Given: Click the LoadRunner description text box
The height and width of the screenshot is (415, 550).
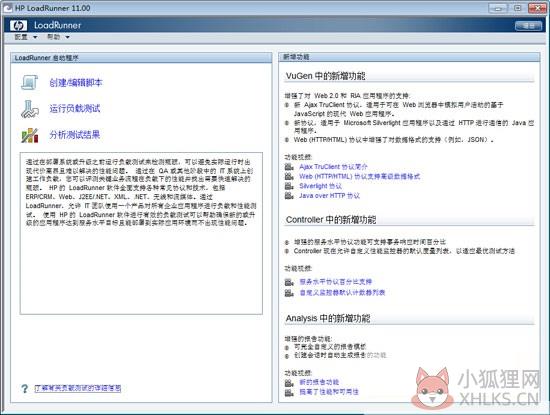Looking at the screenshot, I should (x=141, y=233).
